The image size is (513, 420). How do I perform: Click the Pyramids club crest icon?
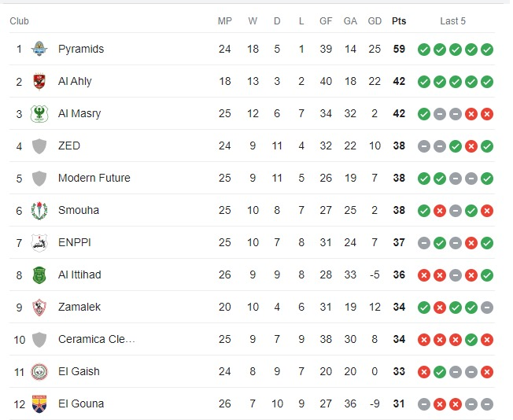click(39, 49)
